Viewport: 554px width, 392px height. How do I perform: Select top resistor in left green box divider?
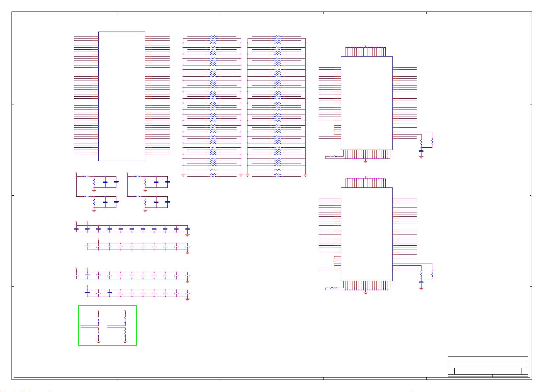(98, 320)
